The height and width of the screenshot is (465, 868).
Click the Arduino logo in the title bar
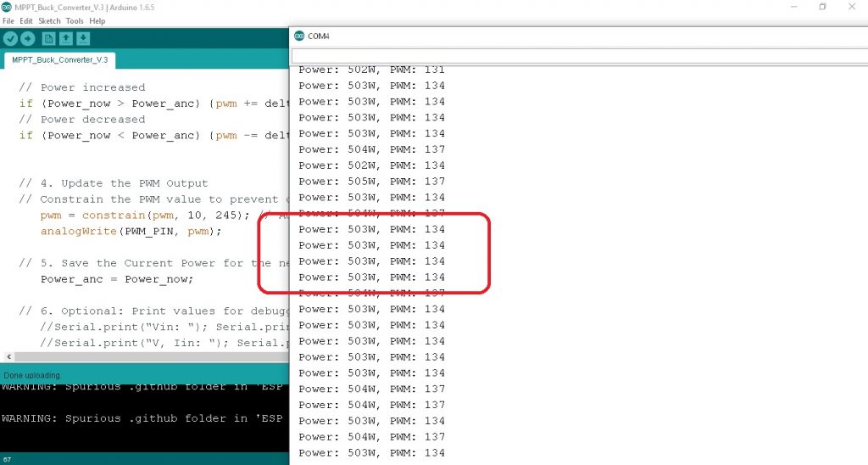(x=6, y=8)
